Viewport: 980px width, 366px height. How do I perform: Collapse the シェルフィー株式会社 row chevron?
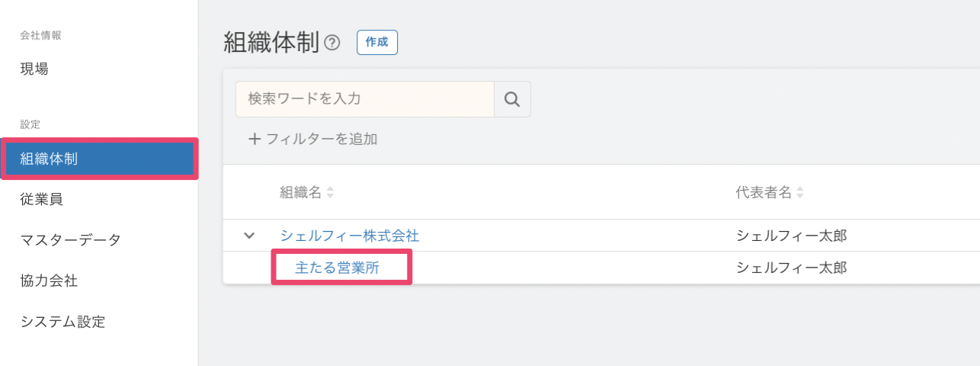pyautogui.click(x=249, y=236)
